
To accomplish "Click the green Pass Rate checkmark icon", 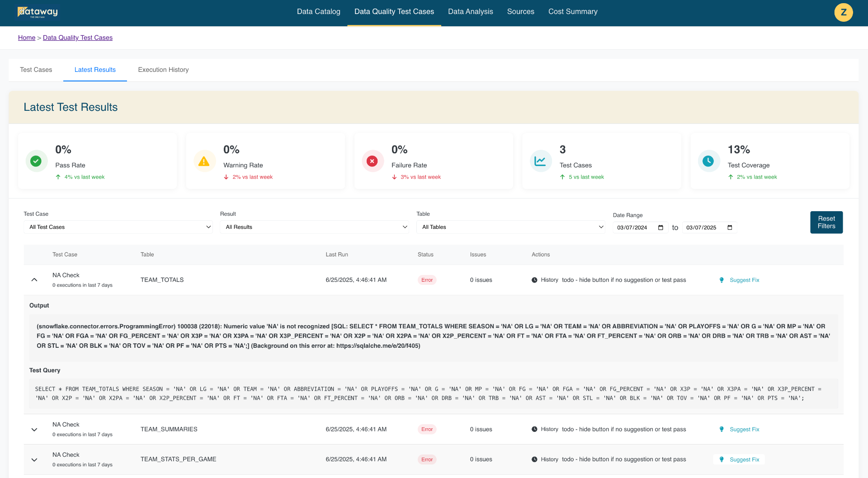I will (36, 161).
